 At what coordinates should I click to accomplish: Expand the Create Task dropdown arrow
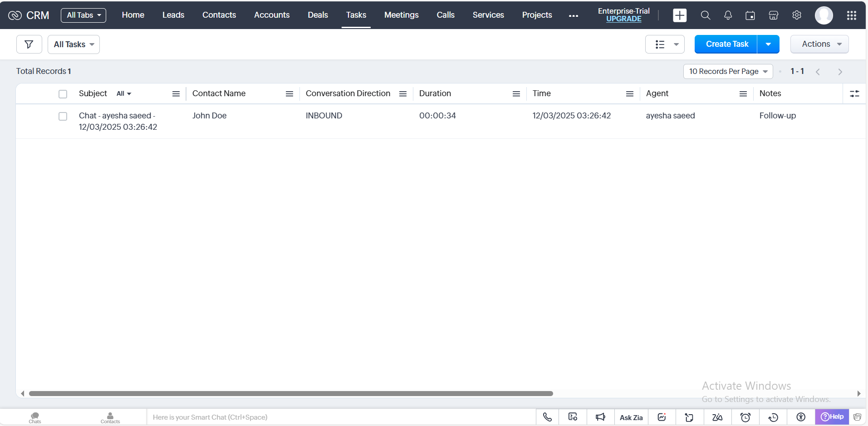(768, 44)
